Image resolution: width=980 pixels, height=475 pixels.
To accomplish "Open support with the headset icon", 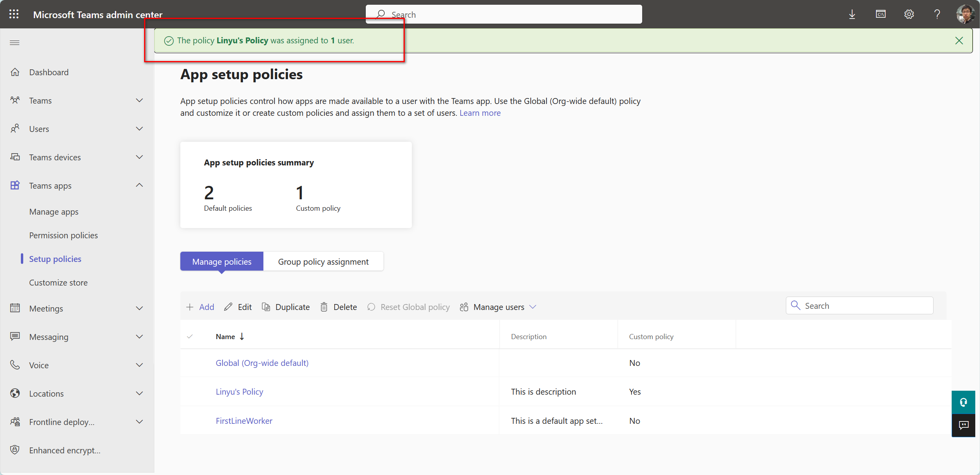I will pyautogui.click(x=963, y=402).
